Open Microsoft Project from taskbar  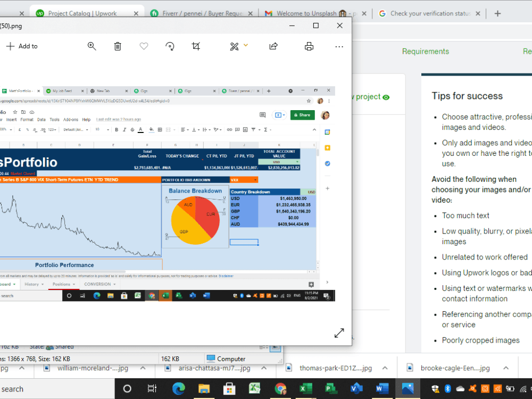[331, 388]
